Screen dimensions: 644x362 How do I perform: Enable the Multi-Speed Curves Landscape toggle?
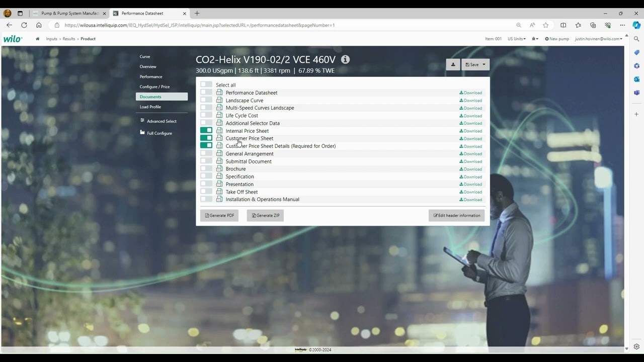click(206, 108)
